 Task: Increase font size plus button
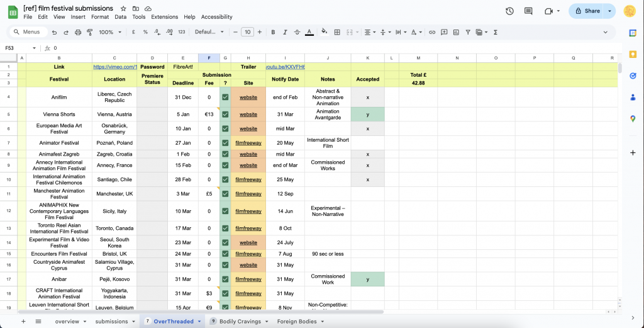(260, 32)
